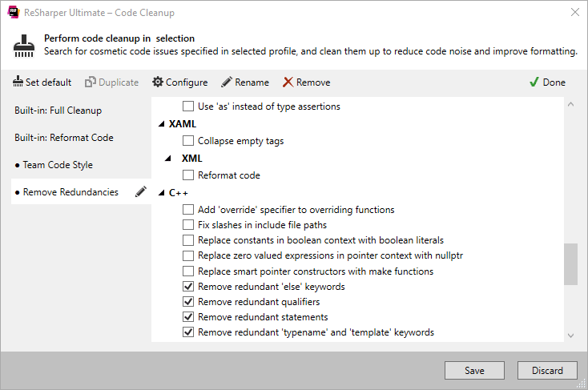Enable Collapse empty tags checkbox
588x390 pixels.
tap(188, 141)
